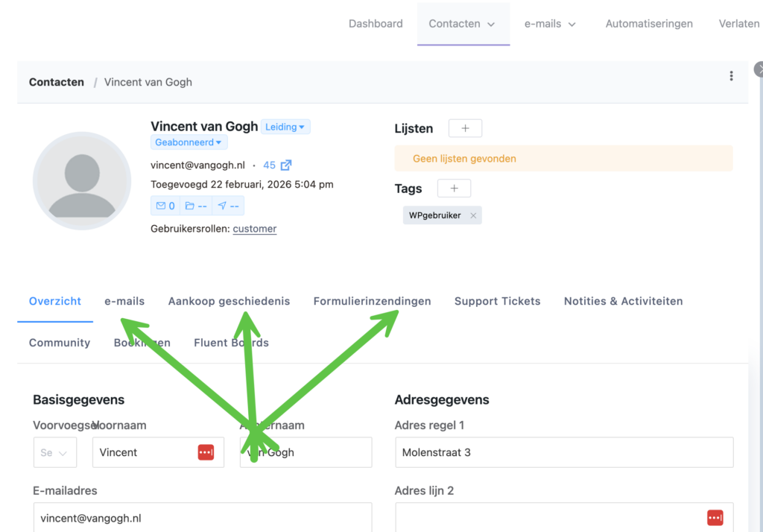Image resolution: width=763 pixels, height=532 pixels.
Task: Open the Support Tickets tab
Action: click(497, 301)
